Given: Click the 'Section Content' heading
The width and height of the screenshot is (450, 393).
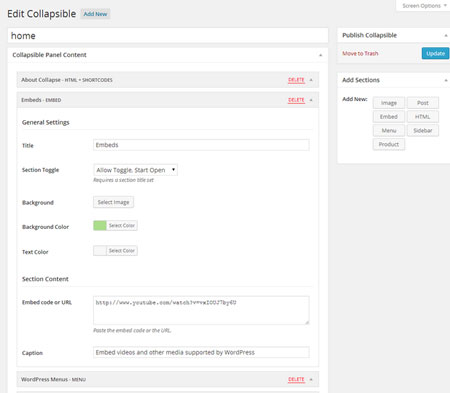Looking at the screenshot, I should 45,279.
